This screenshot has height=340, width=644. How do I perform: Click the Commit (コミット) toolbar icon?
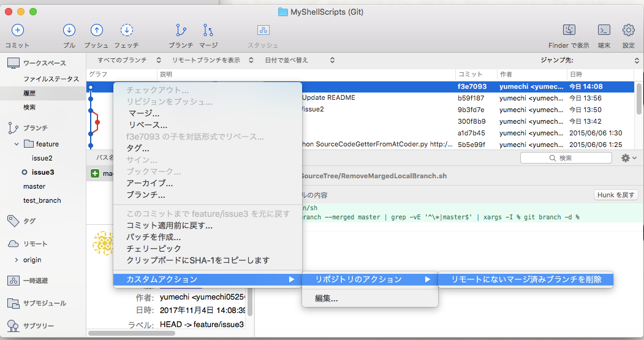pyautogui.click(x=17, y=31)
